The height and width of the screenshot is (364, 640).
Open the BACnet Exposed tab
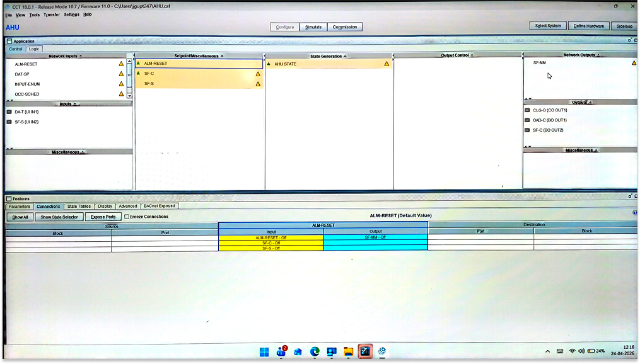pos(159,206)
